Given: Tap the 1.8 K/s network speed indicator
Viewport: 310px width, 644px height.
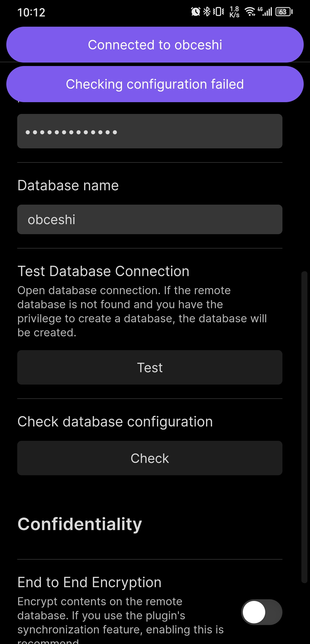Looking at the screenshot, I should click(x=234, y=11).
